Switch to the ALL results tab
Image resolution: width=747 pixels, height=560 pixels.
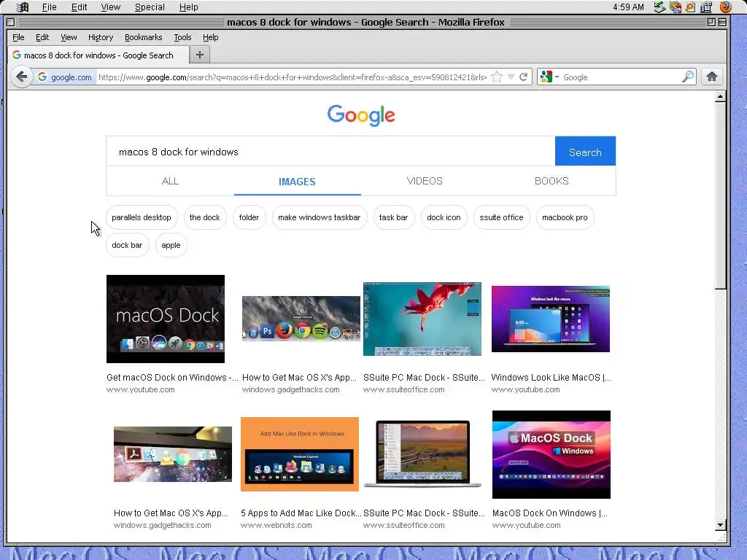[x=170, y=181]
